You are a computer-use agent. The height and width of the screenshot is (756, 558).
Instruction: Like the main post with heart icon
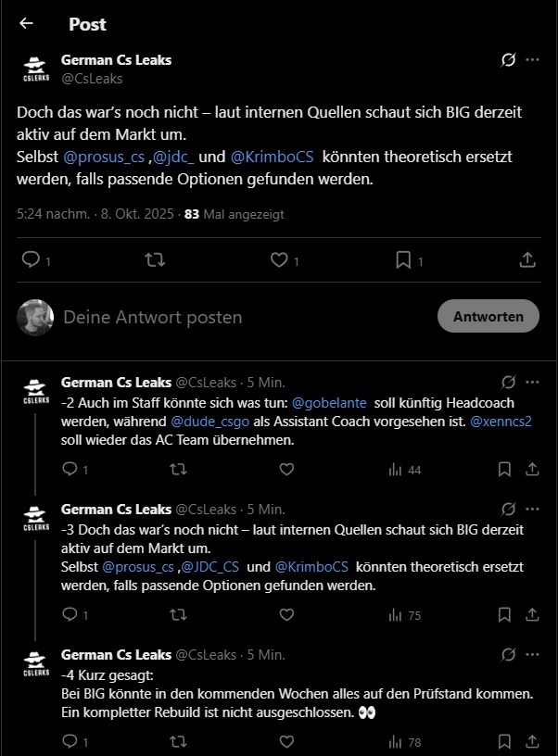click(279, 260)
